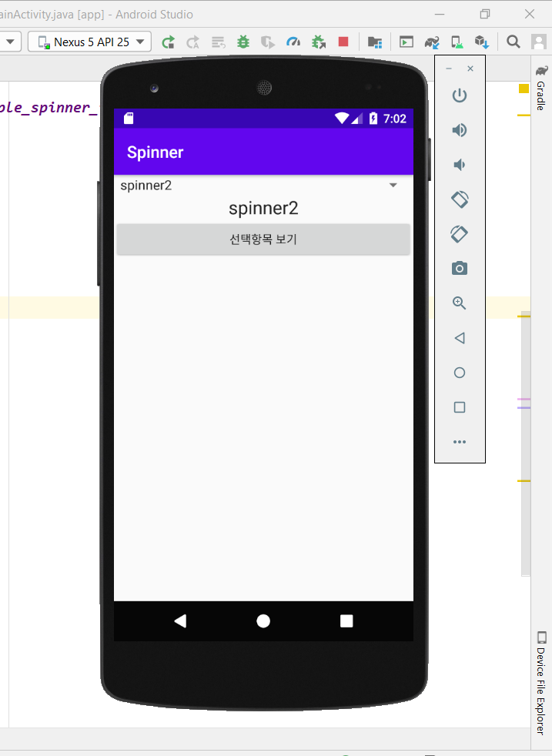Click the phone Wi-Fi status icon
The image size is (552, 756).
[341, 118]
